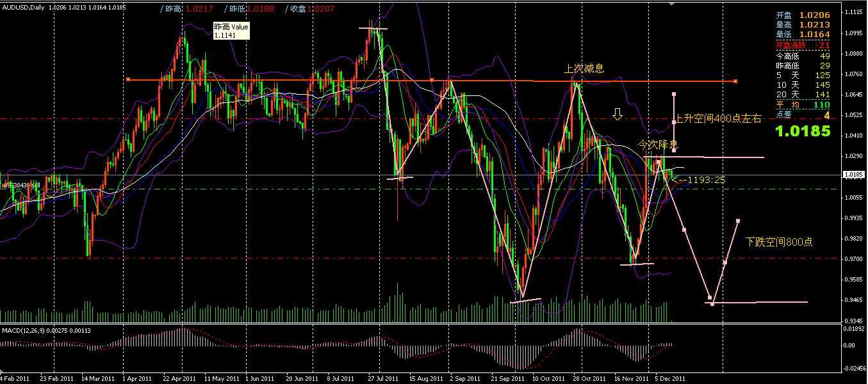Click the 开盘 1.0206 info row

pos(803,14)
